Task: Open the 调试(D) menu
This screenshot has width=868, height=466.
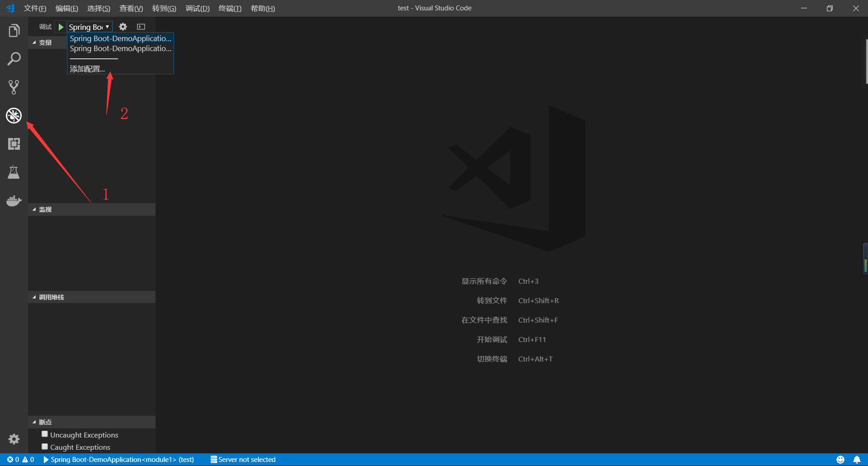Action: (197, 8)
